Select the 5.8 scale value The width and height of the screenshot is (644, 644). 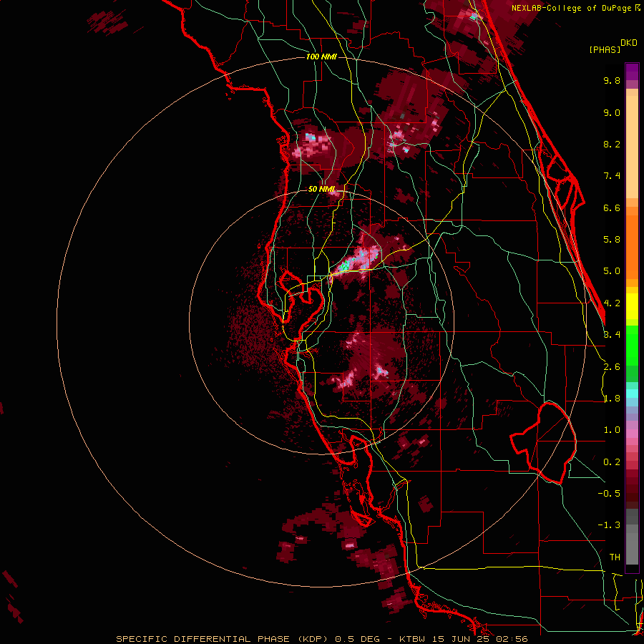pyautogui.click(x=612, y=240)
